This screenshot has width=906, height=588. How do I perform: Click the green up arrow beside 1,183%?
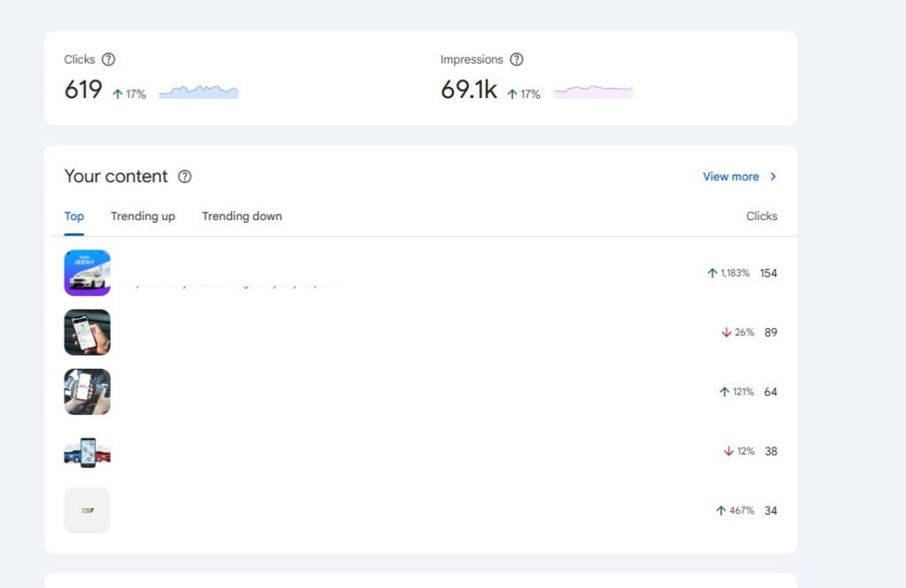[x=712, y=273]
